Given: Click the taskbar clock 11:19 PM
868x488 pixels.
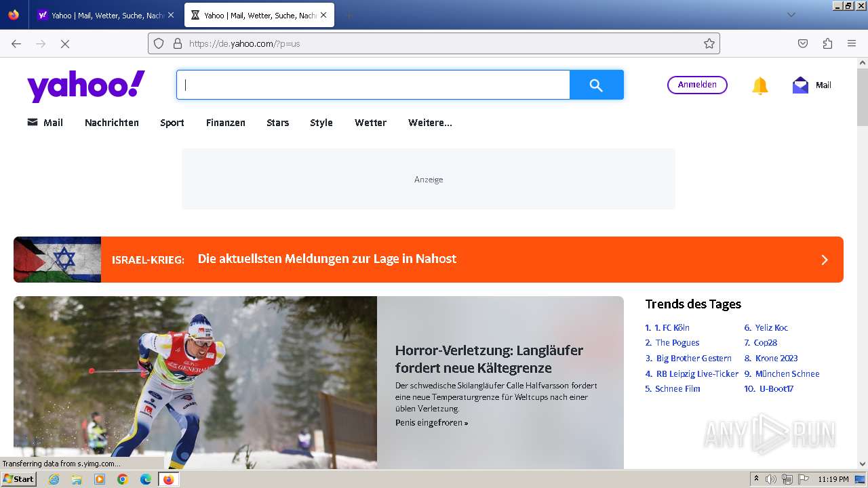Looking at the screenshot, I should (x=833, y=479).
